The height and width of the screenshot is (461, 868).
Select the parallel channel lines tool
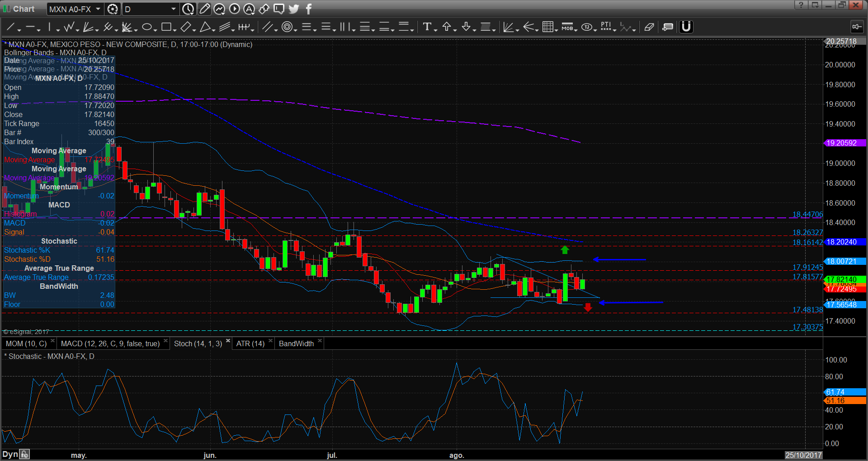(267, 27)
